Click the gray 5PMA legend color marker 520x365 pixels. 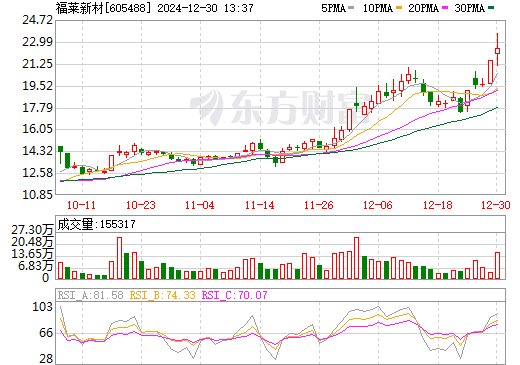[x=351, y=8]
